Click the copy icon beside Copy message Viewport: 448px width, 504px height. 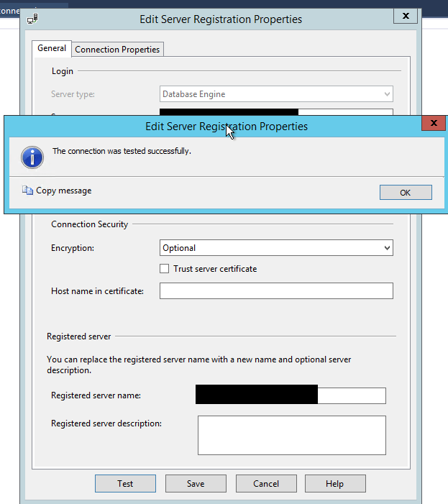pos(27,191)
